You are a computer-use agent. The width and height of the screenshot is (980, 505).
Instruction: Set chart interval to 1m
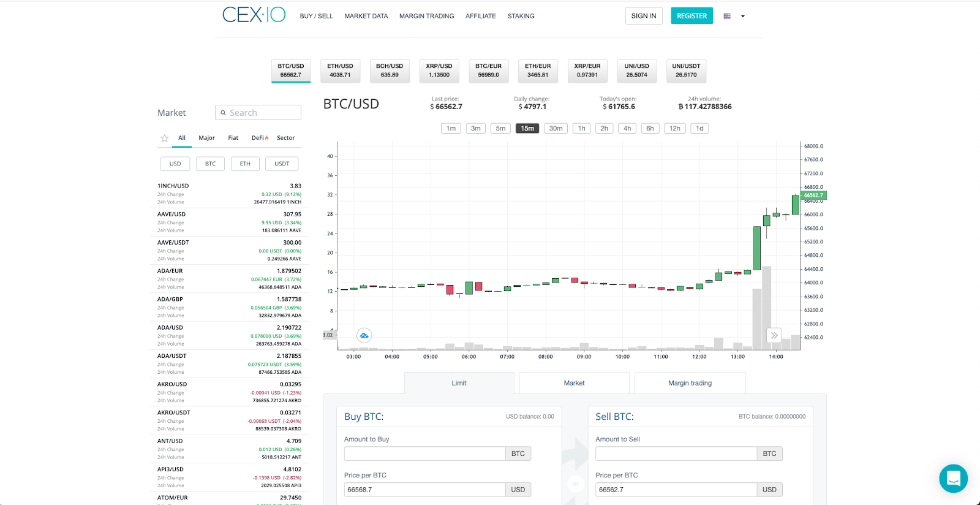pos(451,129)
